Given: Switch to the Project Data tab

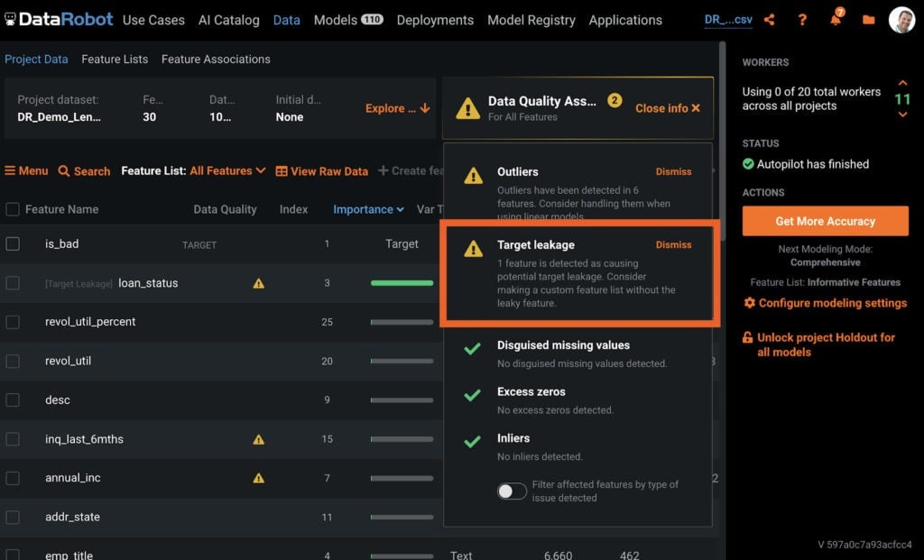Looking at the screenshot, I should pos(36,60).
